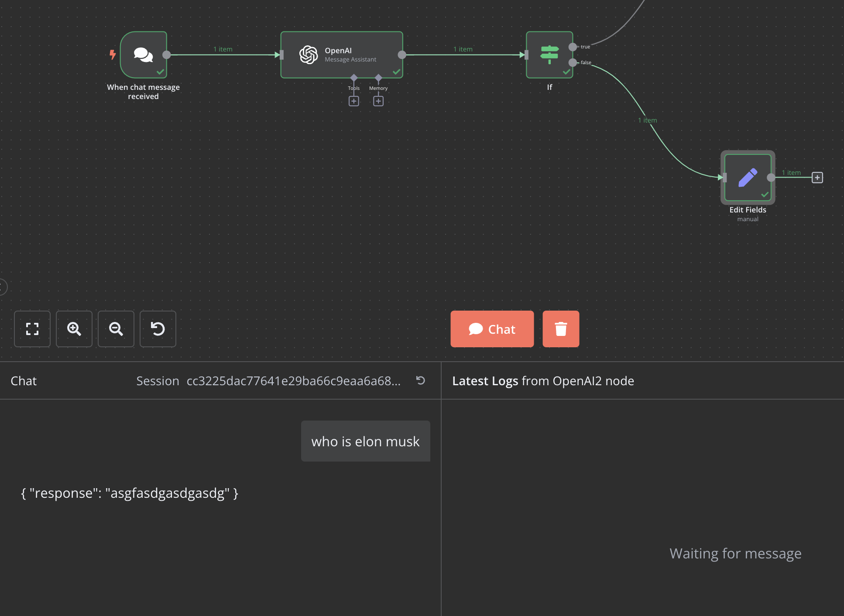Viewport: 844px width, 616px height.
Task: Expand the collapsed sidebar at left edge
Action: [x=3, y=287]
